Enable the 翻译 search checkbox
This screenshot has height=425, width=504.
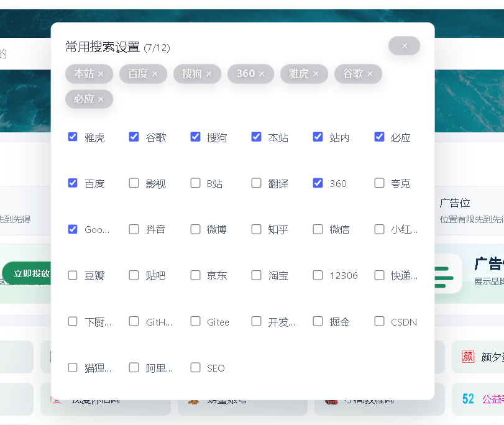256,183
